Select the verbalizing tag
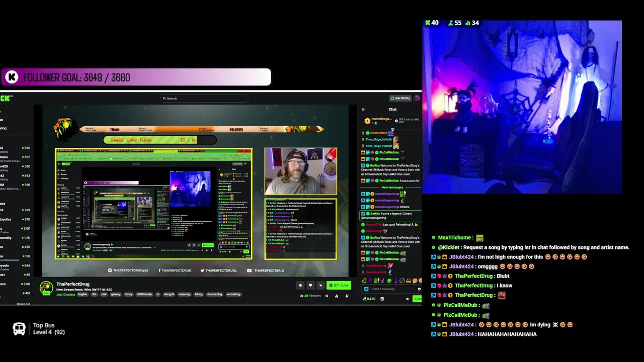Screen dimensions: 644x362 [233, 294]
